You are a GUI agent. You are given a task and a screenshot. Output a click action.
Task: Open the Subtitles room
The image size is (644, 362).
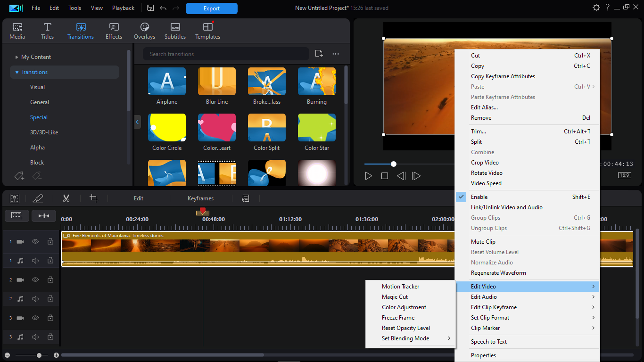pyautogui.click(x=175, y=31)
